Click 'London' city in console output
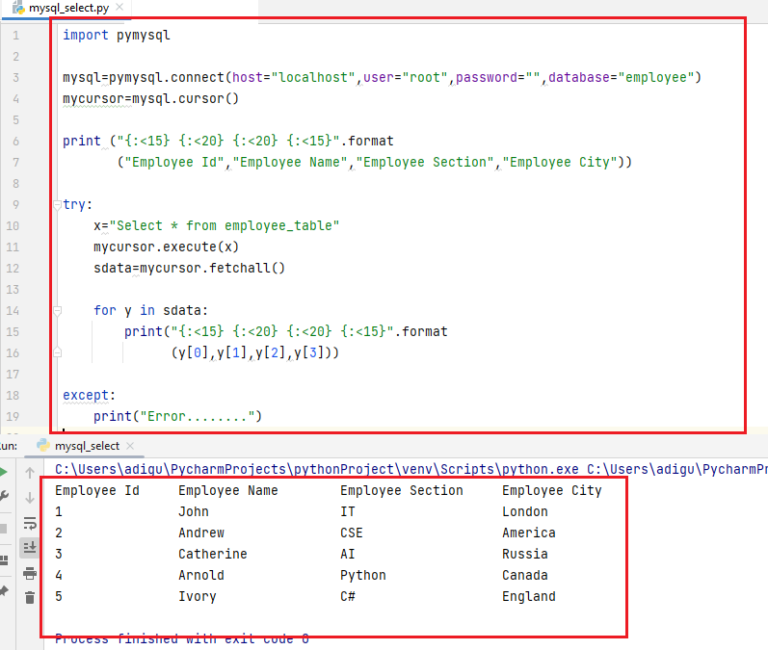The width and height of the screenshot is (768, 650). (525, 511)
